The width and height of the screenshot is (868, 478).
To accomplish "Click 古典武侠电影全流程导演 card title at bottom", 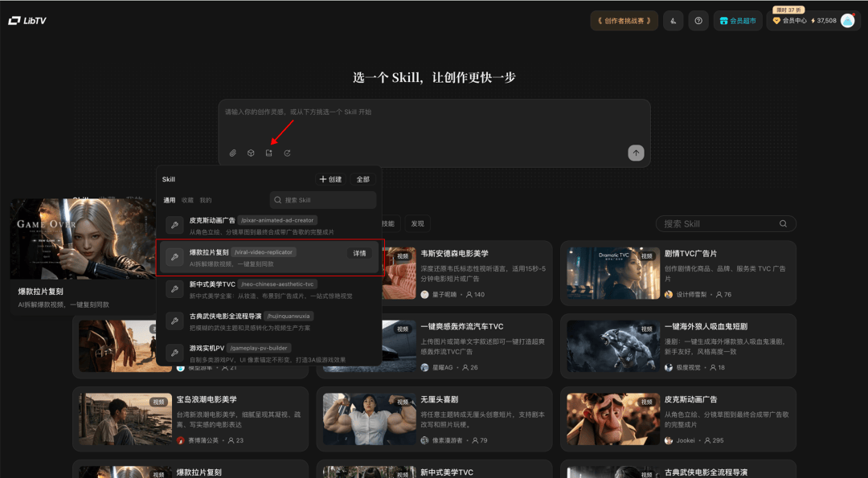I will point(706,472).
